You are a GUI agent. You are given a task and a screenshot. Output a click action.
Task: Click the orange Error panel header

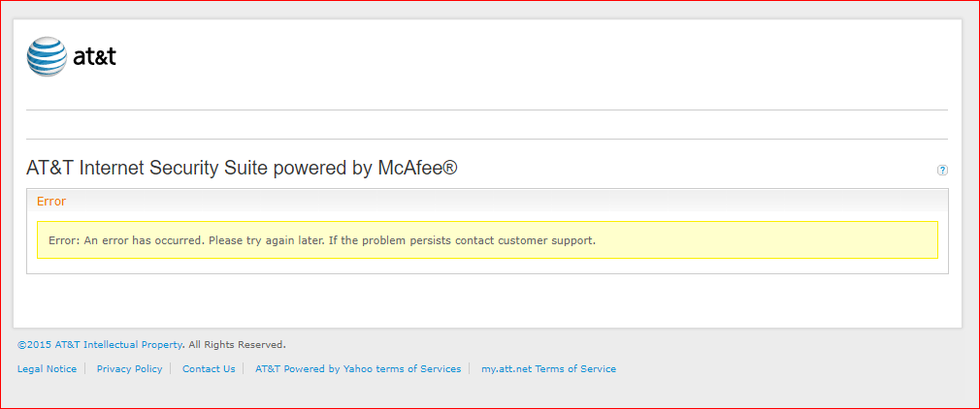pyautogui.click(x=51, y=202)
